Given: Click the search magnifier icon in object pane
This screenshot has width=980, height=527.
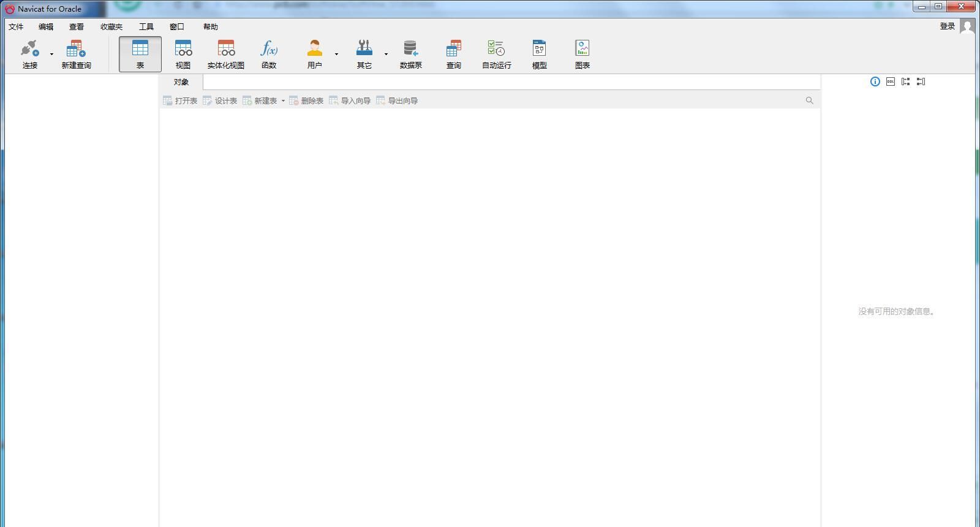Looking at the screenshot, I should point(810,100).
